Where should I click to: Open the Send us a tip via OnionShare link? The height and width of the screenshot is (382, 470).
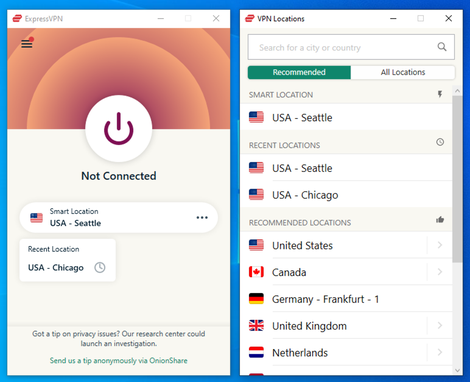(x=118, y=360)
